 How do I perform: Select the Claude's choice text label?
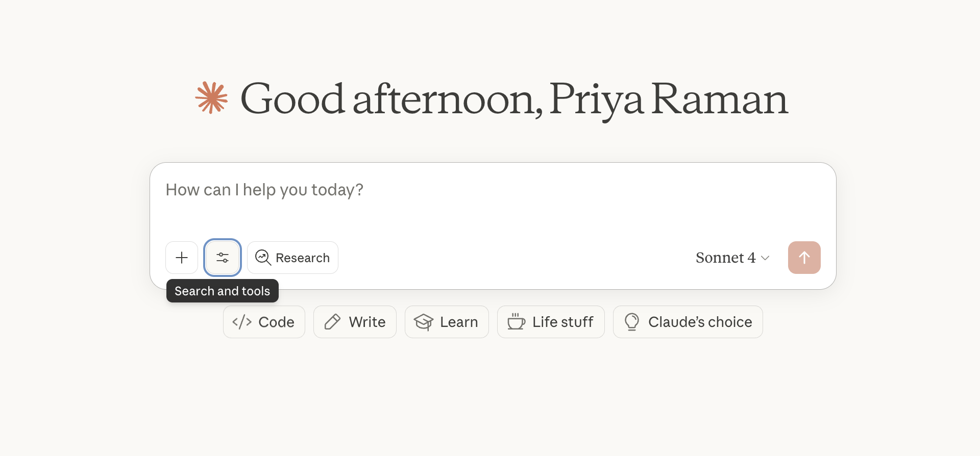pyautogui.click(x=700, y=322)
